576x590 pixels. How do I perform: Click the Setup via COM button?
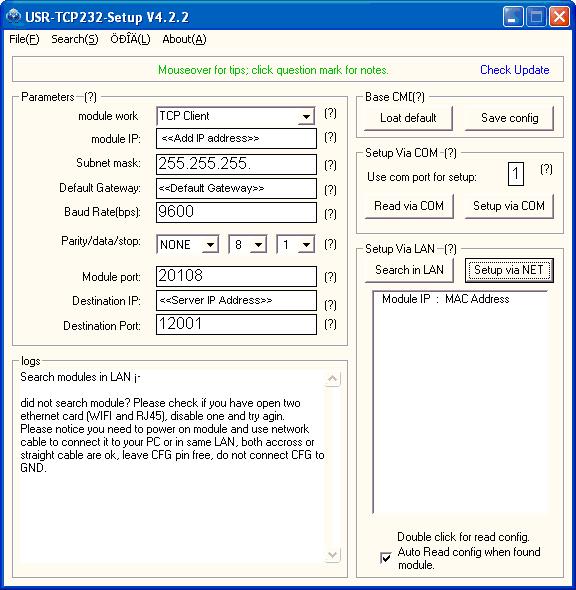pyautogui.click(x=509, y=206)
